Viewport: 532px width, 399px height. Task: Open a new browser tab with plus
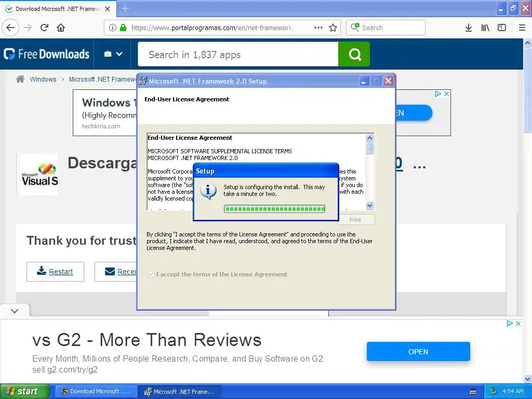pyautogui.click(x=125, y=8)
